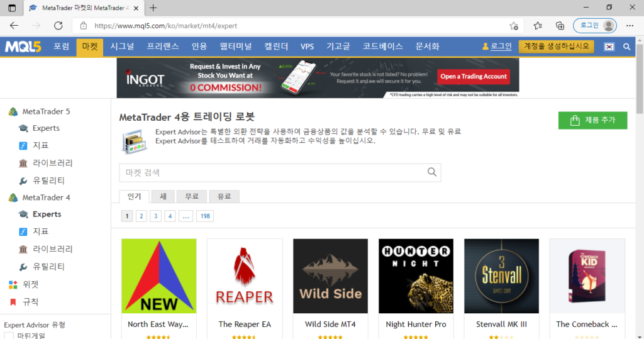Screen dimensions: 644x339
Task: Click the page vertical scrollbar thumb
Action: point(640,78)
